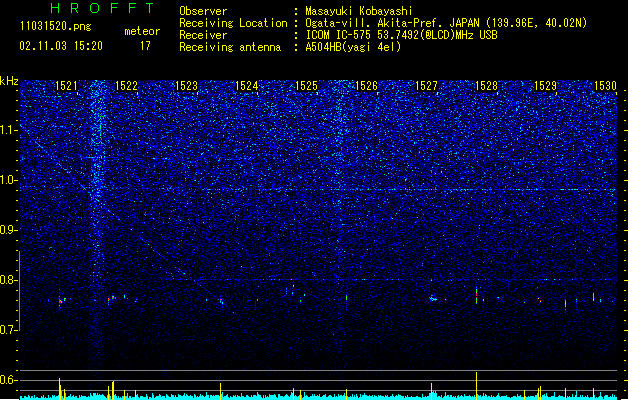The height and width of the screenshot is (400, 629).
Task: Click the A504HB(yagi 4el) antenna text
Action: (353, 47)
